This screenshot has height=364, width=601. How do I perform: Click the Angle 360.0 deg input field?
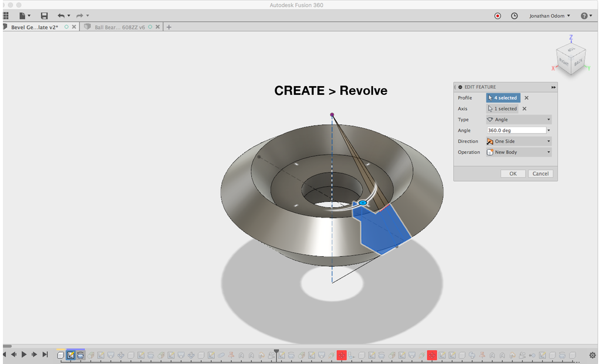[x=516, y=131]
